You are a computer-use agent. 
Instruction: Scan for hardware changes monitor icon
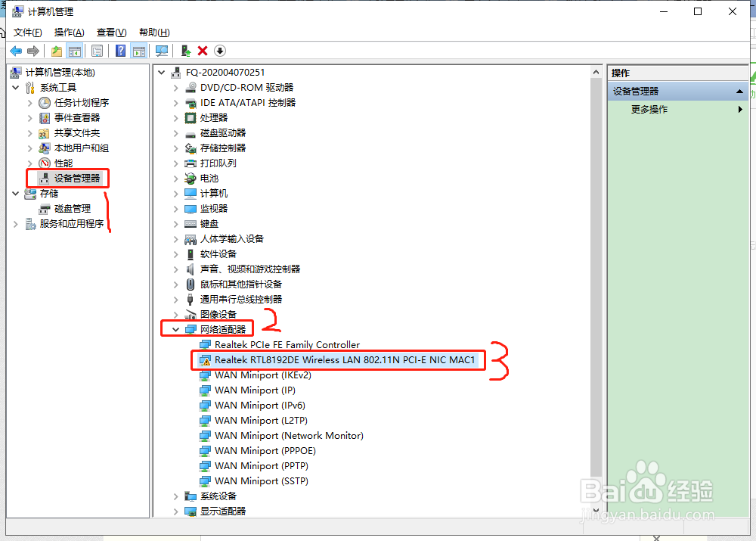coord(162,51)
